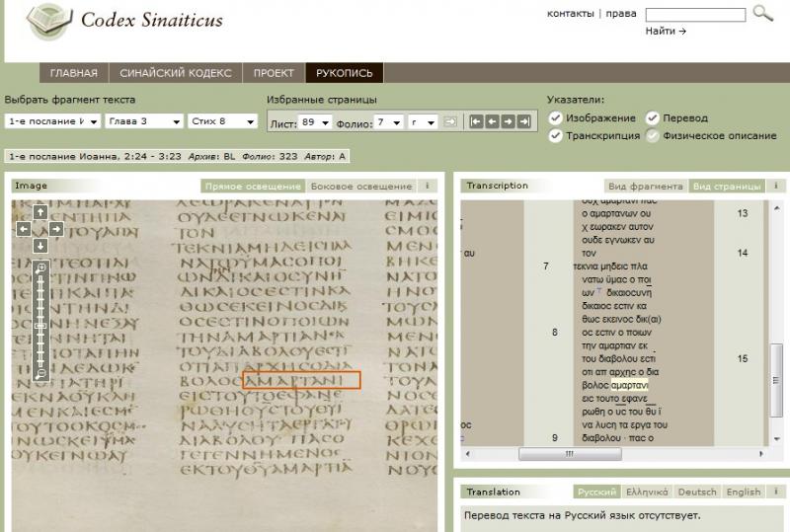Click the zoom-in magnifier icon
The width and height of the screenshot is (790, 532).
[x=40, y=268]
